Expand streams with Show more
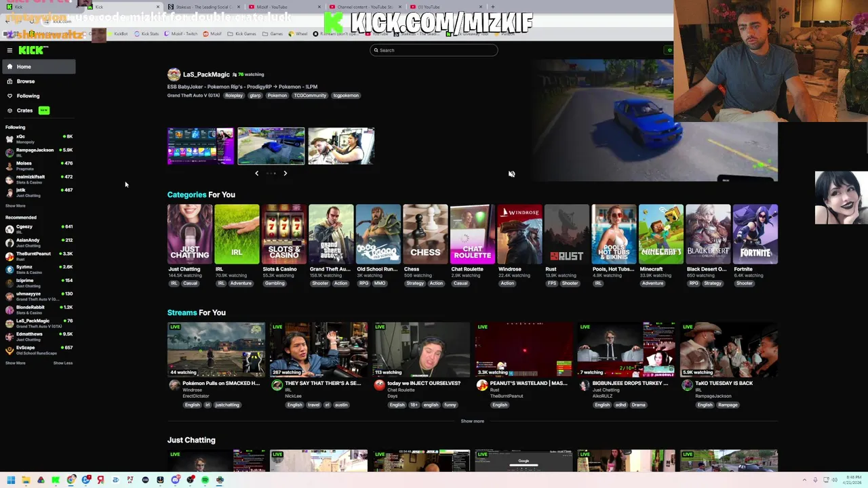Viewport: 868px width, 488px height. pyautogui.click(x=473, y=422)
